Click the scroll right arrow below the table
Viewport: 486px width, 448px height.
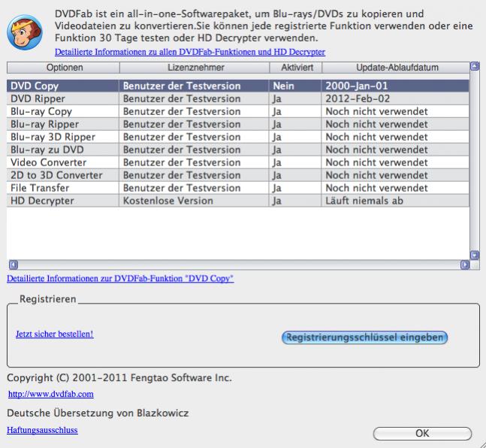click(x=465, y=265)
